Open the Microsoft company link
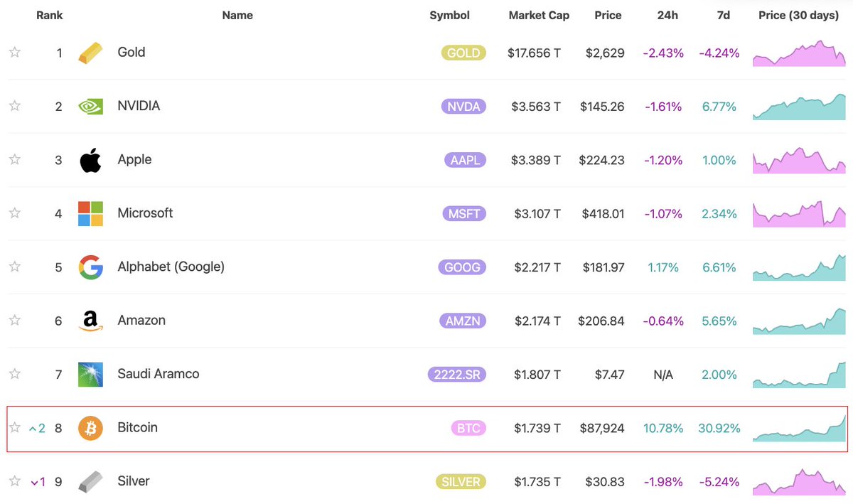The height and width of the screenshot is (504, 853). pyautogui.click(x=145, y=213)
